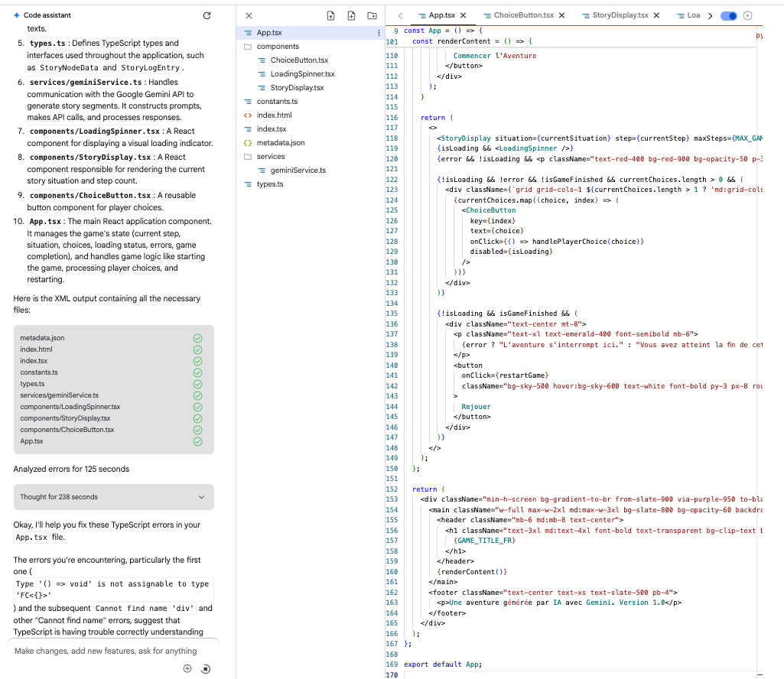Toggle the blue switch in the editor toolbar
The image size is (784, 679).
(x=728, y=15)
